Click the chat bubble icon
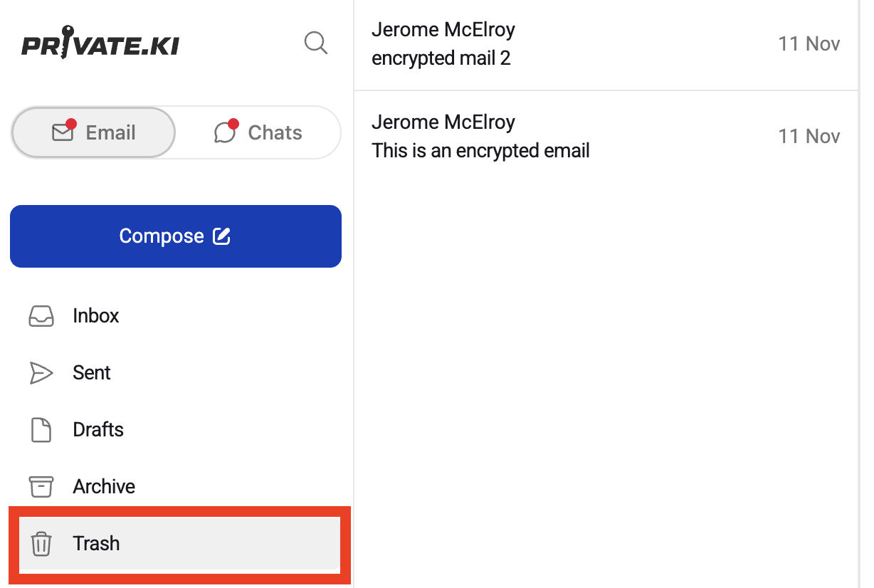This screenshot has height=588, width=874. [225, 132]
